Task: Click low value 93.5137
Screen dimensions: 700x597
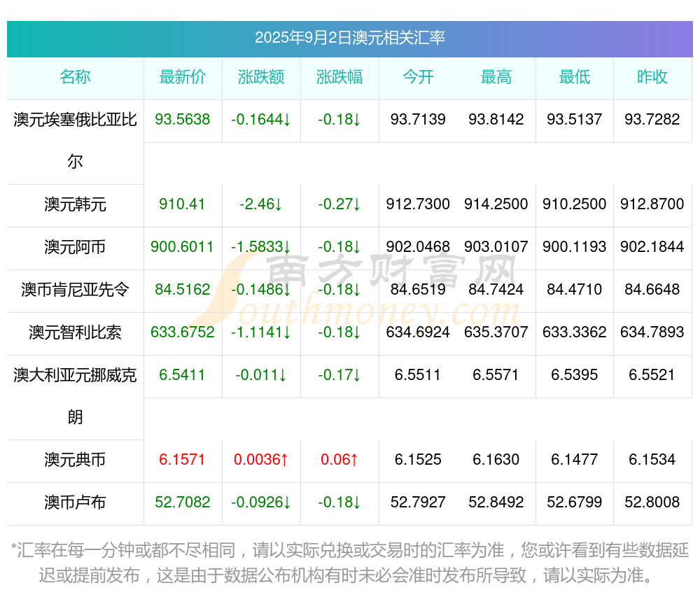Action: tap(575, 119)
